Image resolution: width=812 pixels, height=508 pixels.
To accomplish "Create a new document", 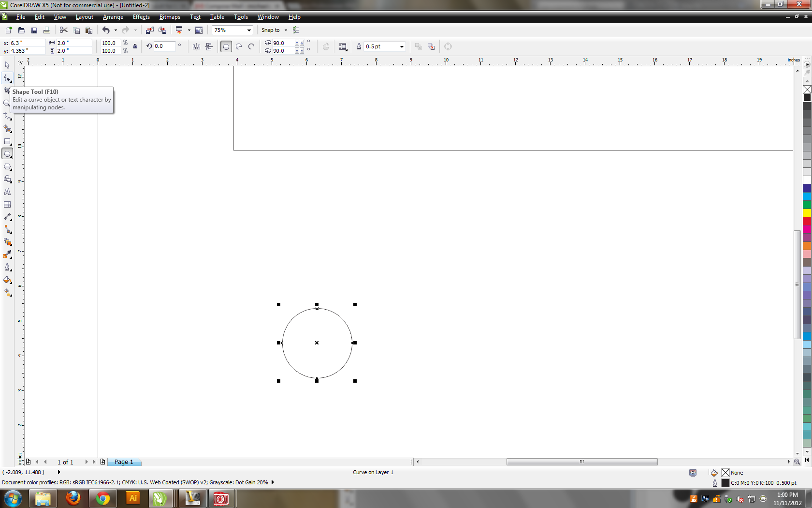I will [x=9, y=30].
